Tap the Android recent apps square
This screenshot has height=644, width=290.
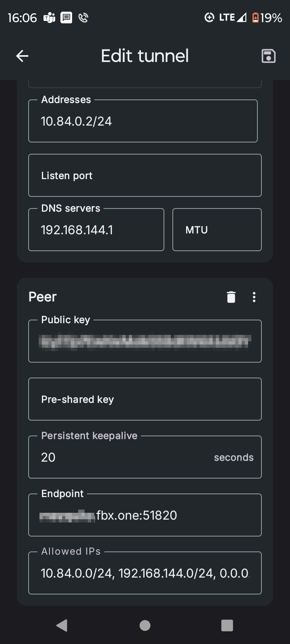pyautogui.click(x=227, y=625)
